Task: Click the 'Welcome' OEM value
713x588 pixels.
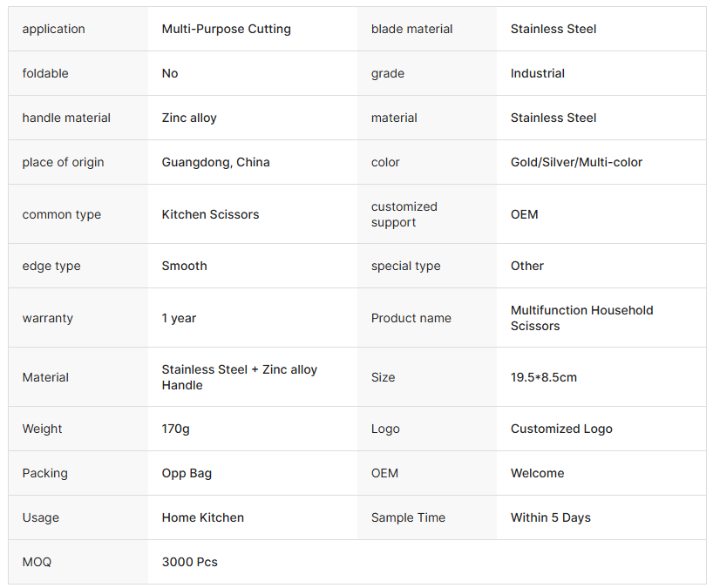Action: 537,473
